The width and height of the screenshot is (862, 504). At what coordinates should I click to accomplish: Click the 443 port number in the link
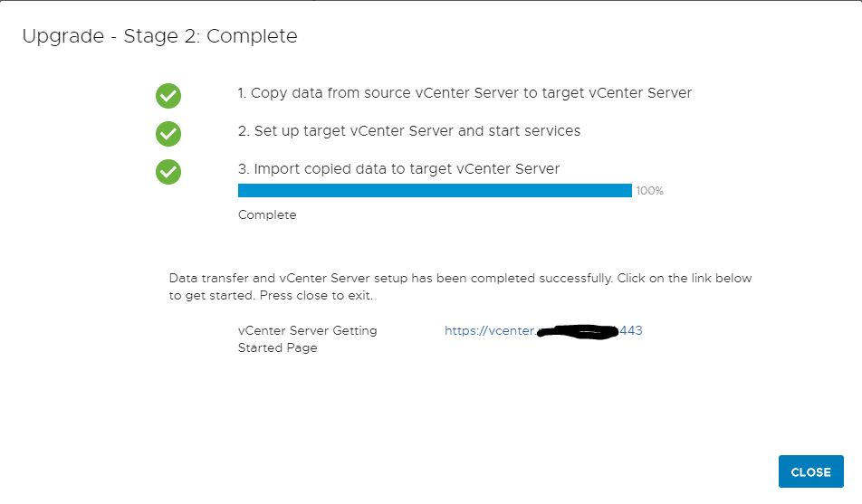tap(631, 330)
